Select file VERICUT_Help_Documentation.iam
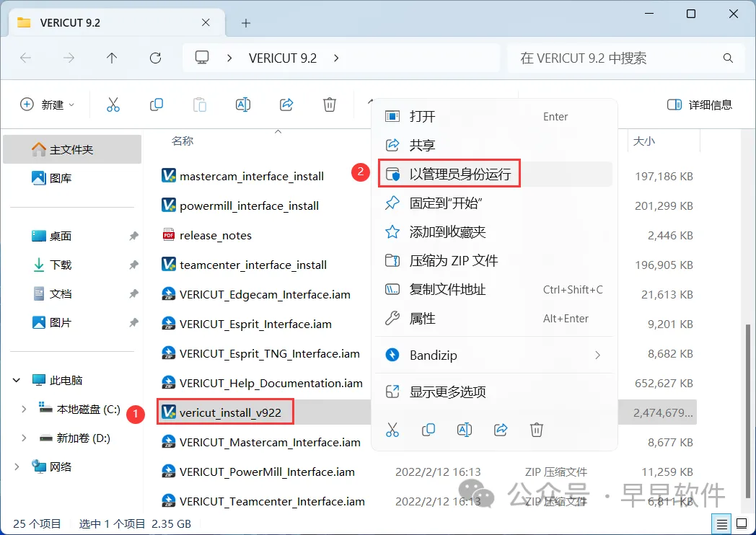The image size is (756, 535). pyautogui.click(x=271, y=383)
